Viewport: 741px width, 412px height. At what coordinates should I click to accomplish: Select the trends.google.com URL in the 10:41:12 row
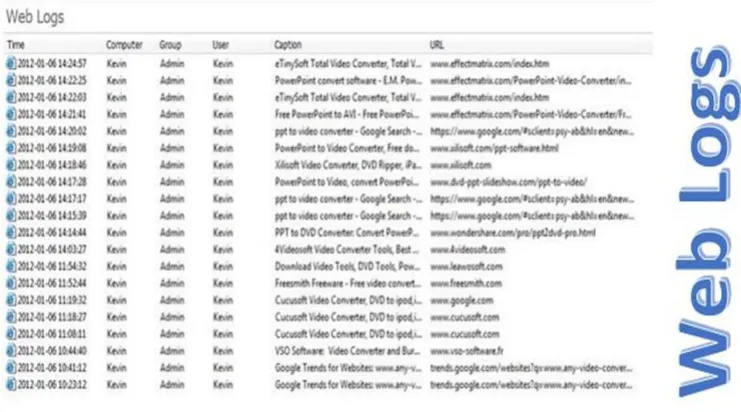(x=531, y=368)
